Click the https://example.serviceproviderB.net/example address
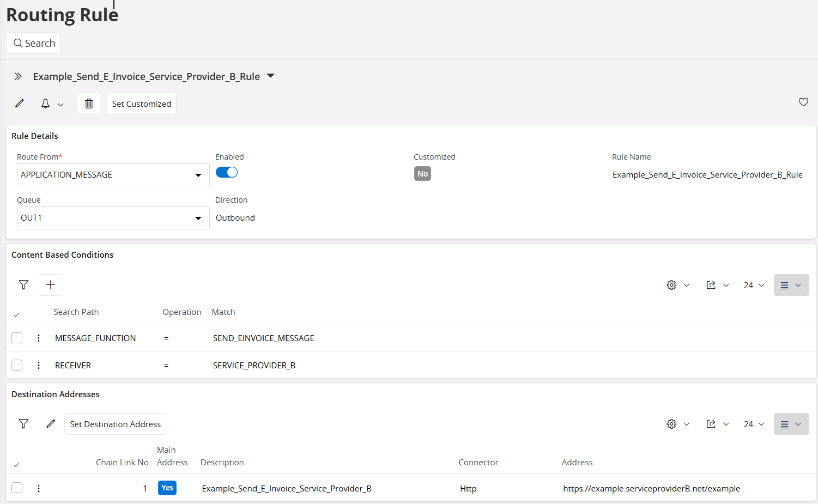Image resolution: width=818 pixels, height=504 pixels. [x=652, y=489]
